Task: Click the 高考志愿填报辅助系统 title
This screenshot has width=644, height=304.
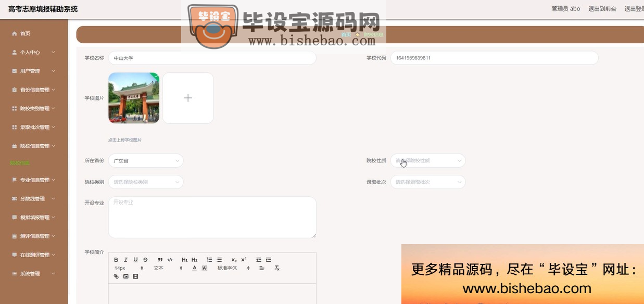Action: (43, 9)
